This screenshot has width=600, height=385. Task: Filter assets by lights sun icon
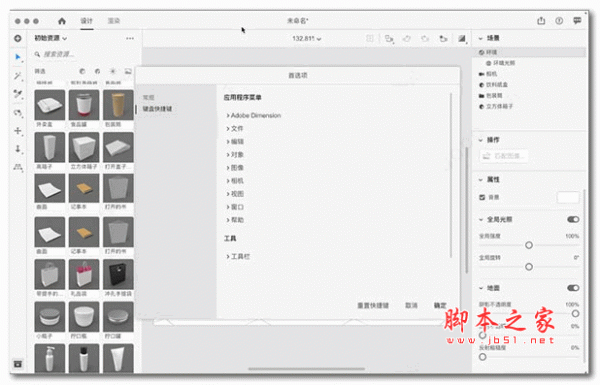click(113, 71)
